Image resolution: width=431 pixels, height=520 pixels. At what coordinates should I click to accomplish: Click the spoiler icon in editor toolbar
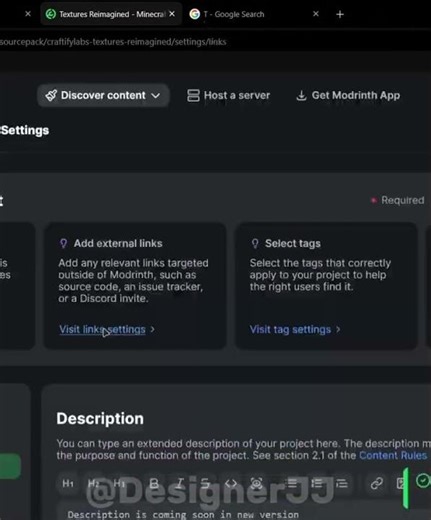256,483
